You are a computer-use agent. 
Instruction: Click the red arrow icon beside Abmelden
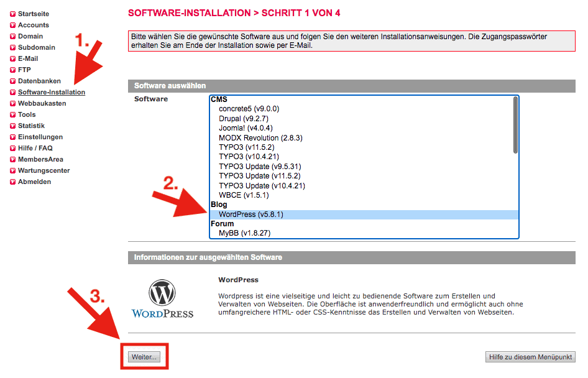point(13,182)
